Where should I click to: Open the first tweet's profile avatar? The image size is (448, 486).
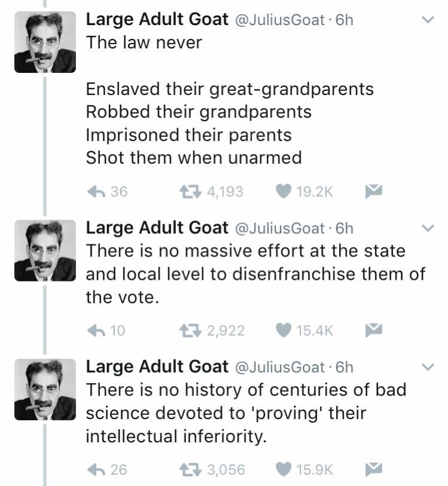(x=45, y=42)
